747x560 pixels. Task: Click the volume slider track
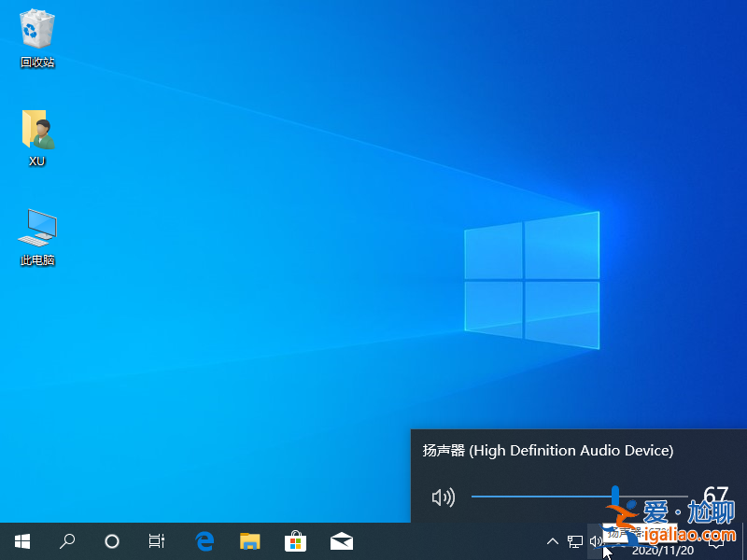point(542,497)
